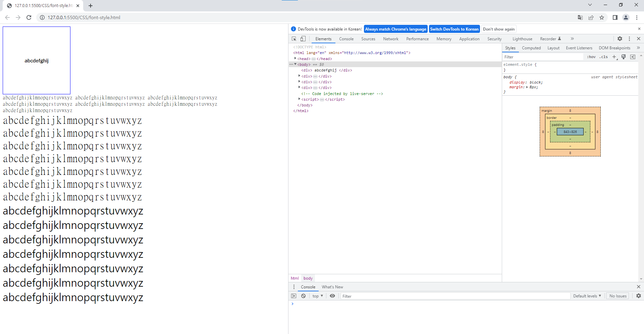Toggle the .cls element classes panel
This screenshot has width=644, height=334.
click(603, 57)
